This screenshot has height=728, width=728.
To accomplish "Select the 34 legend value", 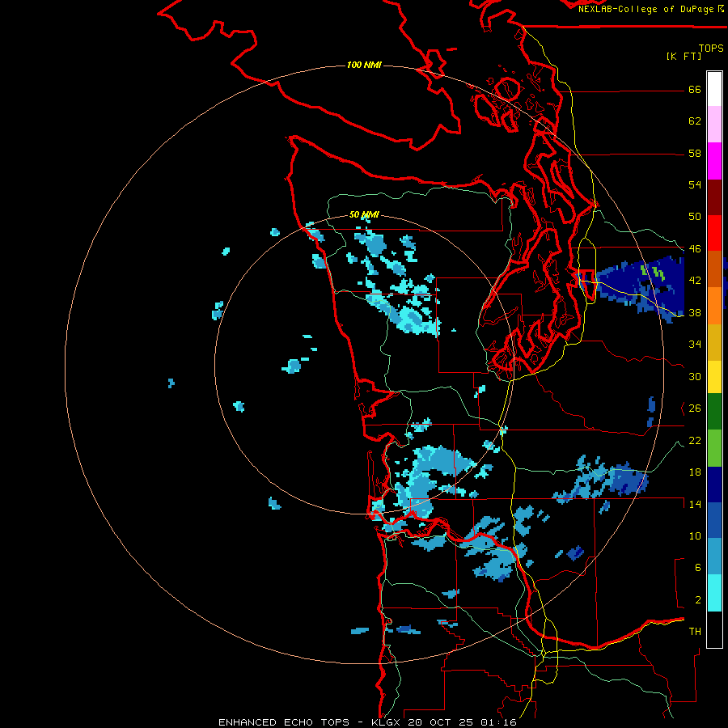I will 695,345.
